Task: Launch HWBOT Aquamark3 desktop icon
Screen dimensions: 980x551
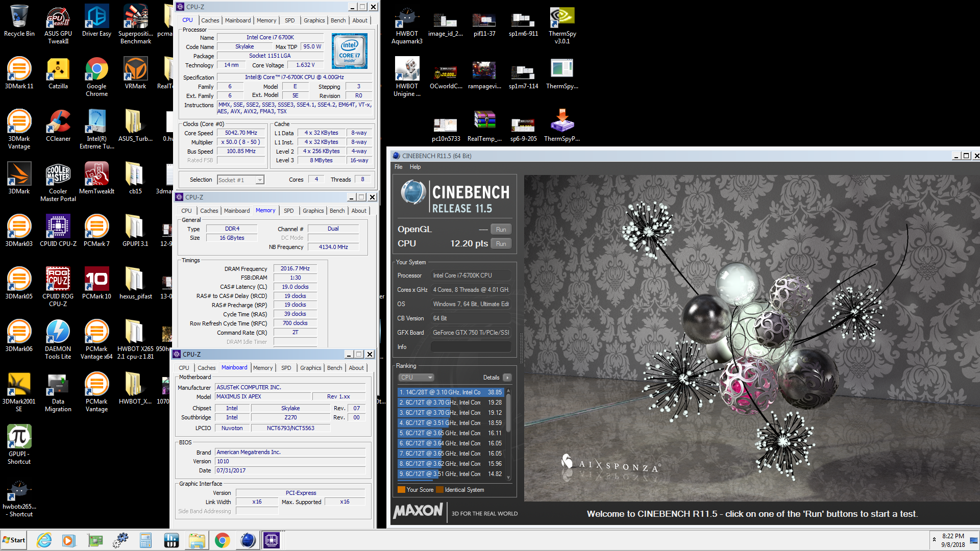Action: [x=407, y=25]
